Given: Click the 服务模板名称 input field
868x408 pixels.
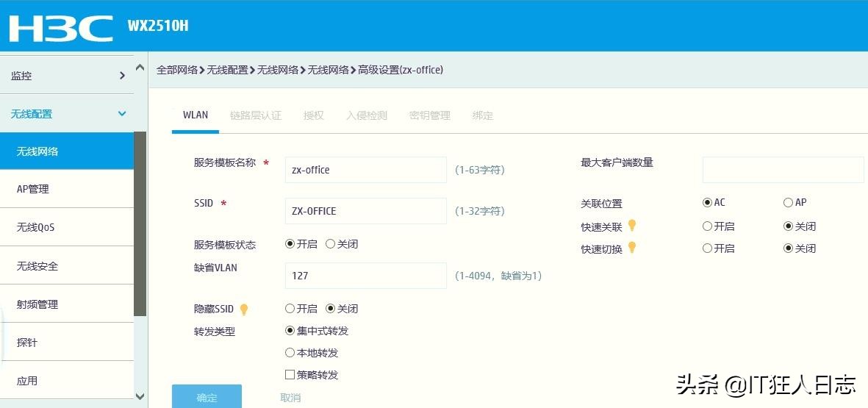Looking at the screenshot, I should (365, 170).
